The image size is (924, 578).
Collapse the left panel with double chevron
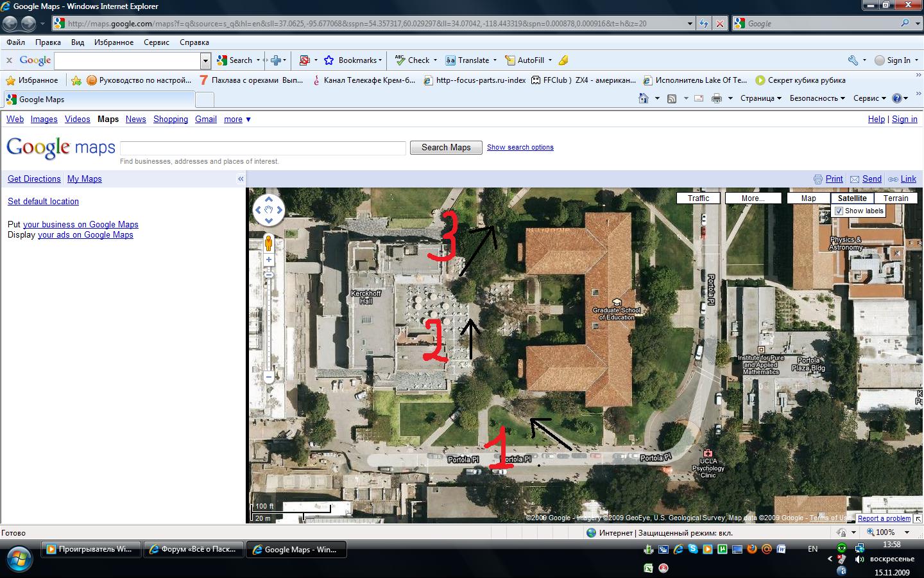[241, 179]
